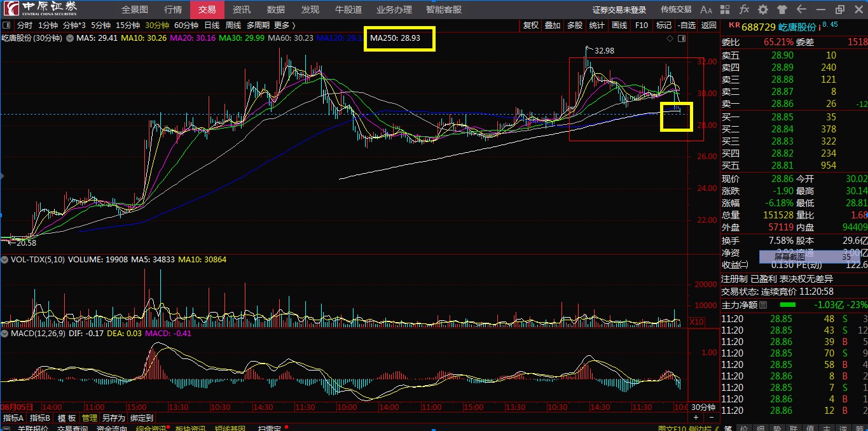This screenshot has height=431, width=868.
Task: Select the 日线 period
Action: (x=212, y=25)
